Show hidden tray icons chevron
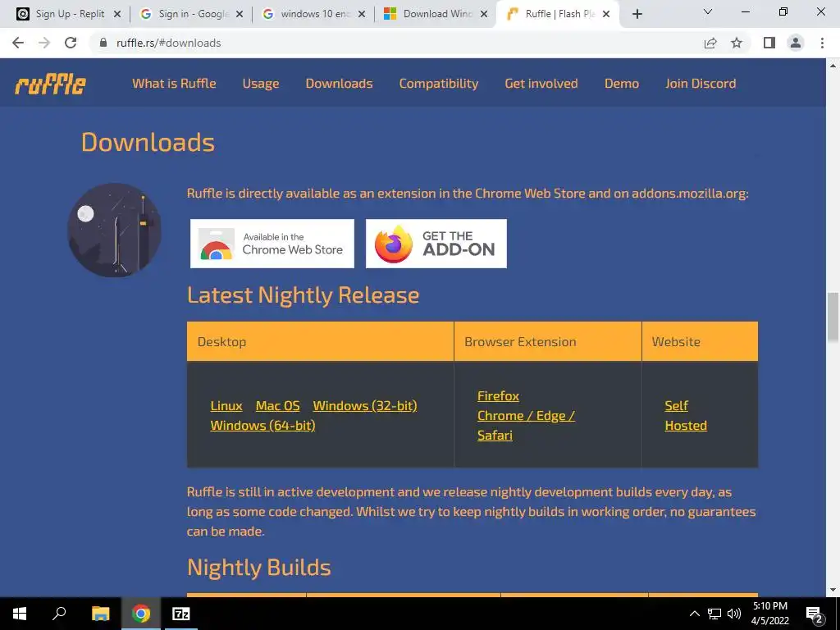Screen dimensions: 840x630 694,614
